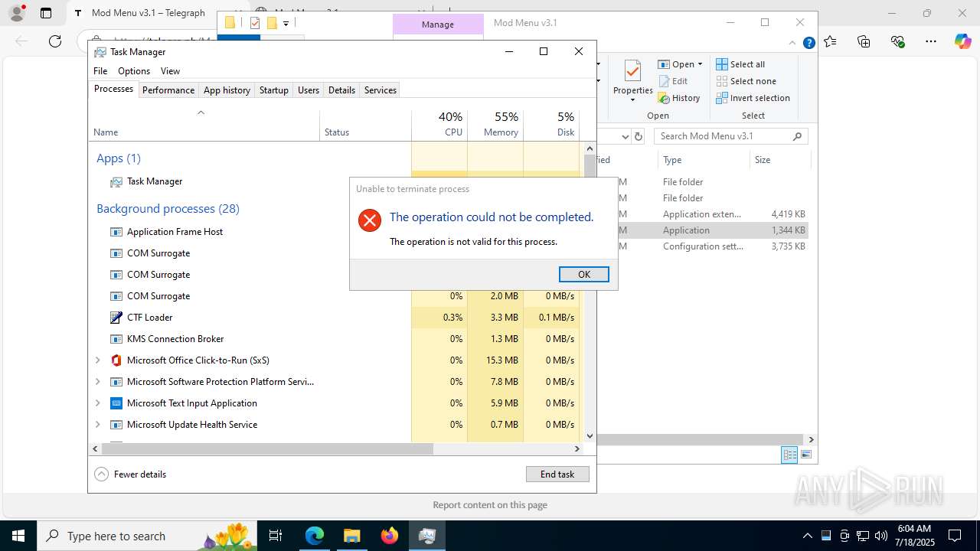Select Microsoft Text Input Application icon

coord(116,403)
